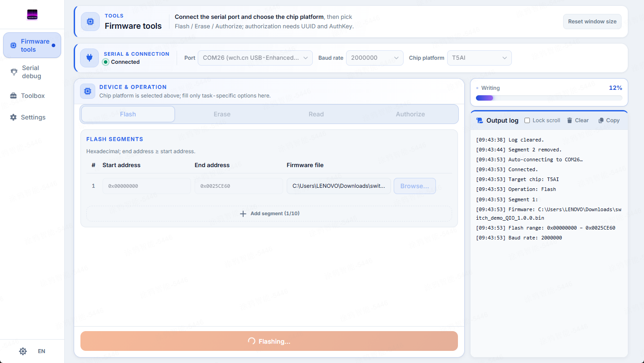Click the Output log terminal icon

(x=480, y=120)
